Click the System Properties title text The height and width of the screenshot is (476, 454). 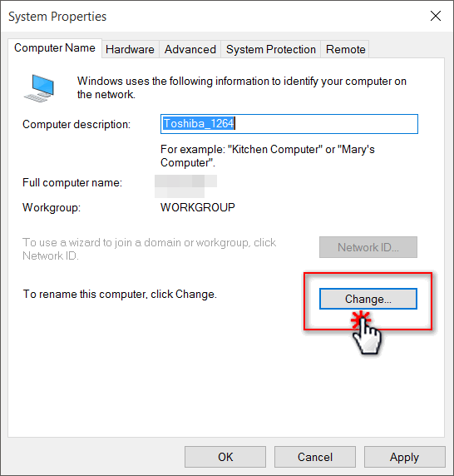(x=57, y=17)
